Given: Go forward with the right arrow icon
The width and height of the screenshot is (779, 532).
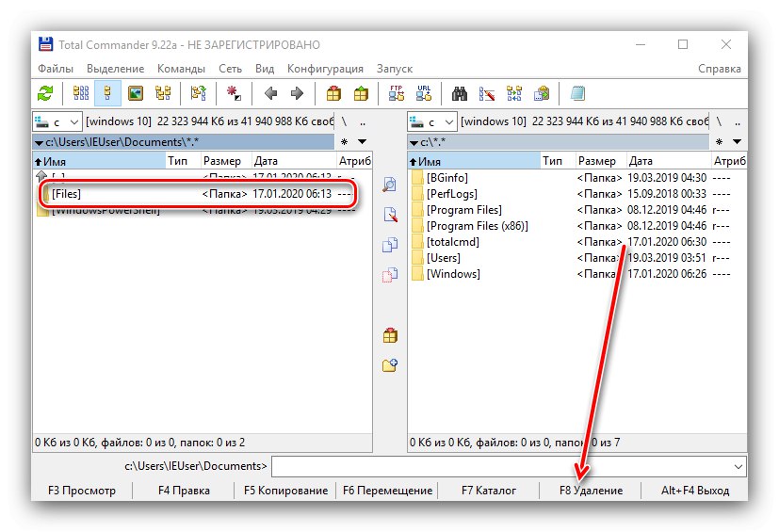Looking at the screenshot, I should [297, 93].
